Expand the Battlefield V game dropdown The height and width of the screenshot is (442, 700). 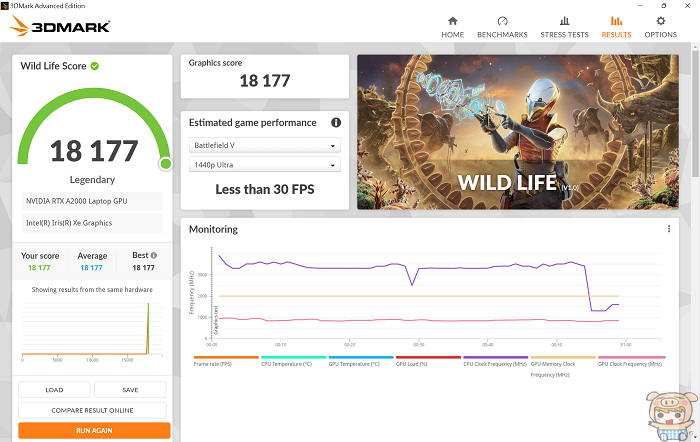point(264,145)
